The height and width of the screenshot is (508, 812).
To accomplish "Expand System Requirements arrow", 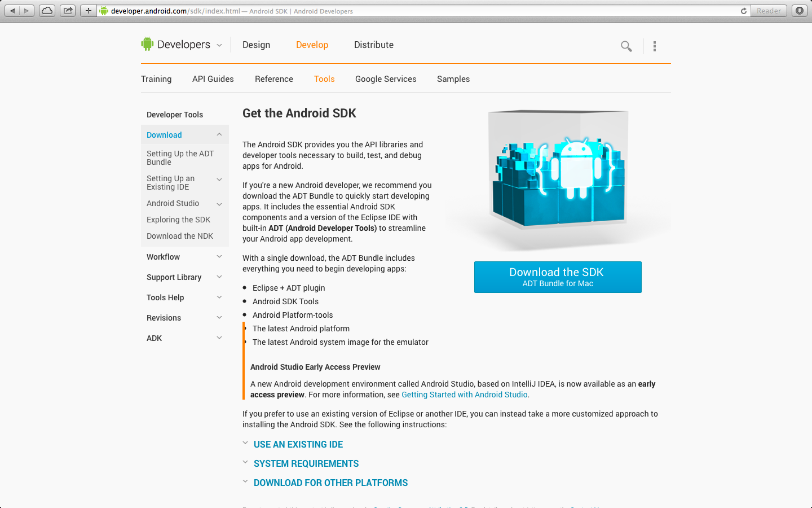I will (245, 462).
